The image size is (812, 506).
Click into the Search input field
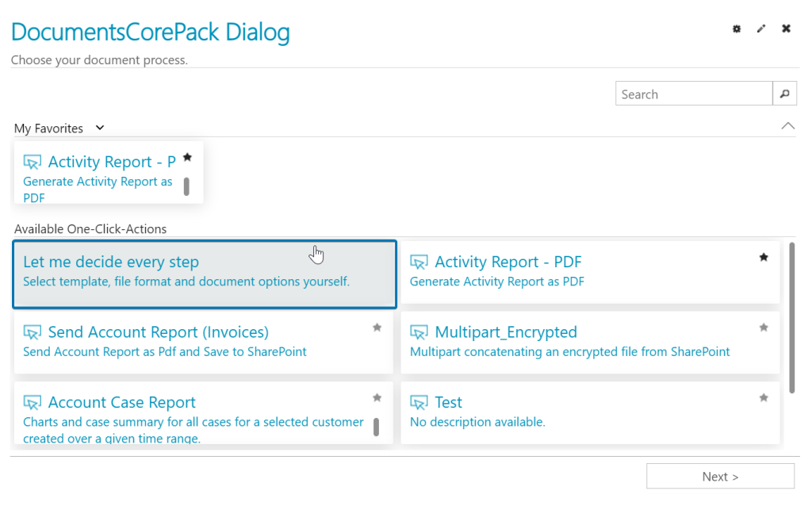pos(690,93)
